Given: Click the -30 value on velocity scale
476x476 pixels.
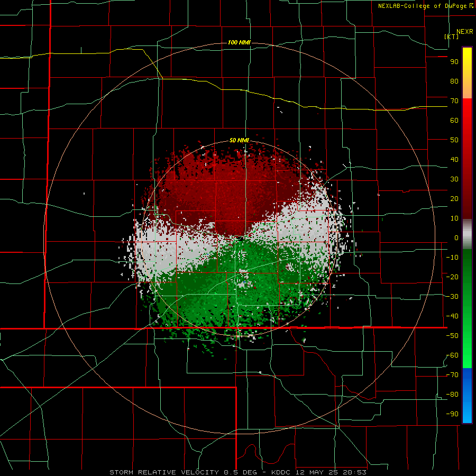Looking at the screenshot, I should click(452, 297).
